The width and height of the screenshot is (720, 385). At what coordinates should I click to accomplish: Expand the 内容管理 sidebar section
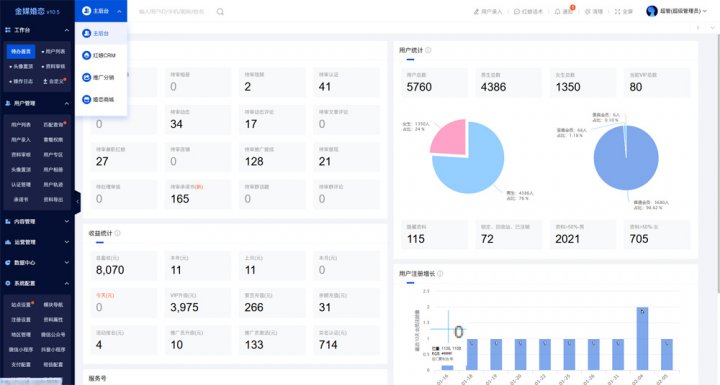(x=37, y=221)
